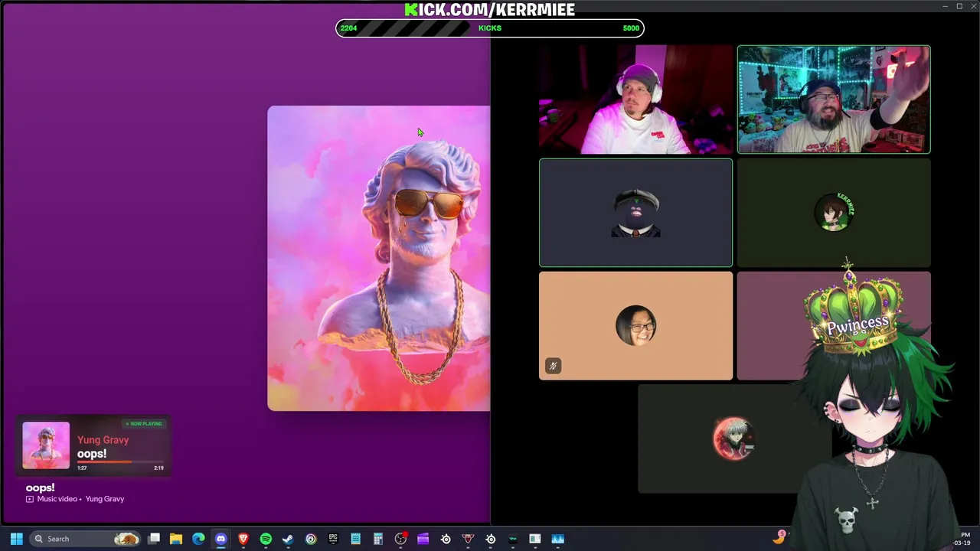Maximize the window using the top-right control

(959, 6)
